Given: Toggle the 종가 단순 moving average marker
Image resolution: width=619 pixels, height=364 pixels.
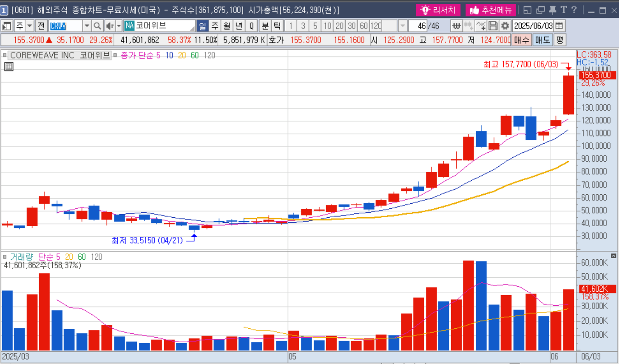Looking at the screenshot, I should [x=115, y=55].
